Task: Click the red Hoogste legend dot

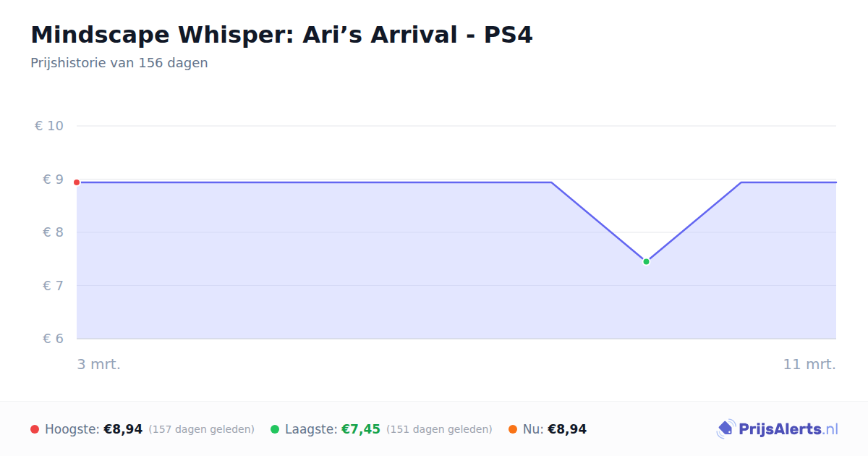Action: [35, 429]
